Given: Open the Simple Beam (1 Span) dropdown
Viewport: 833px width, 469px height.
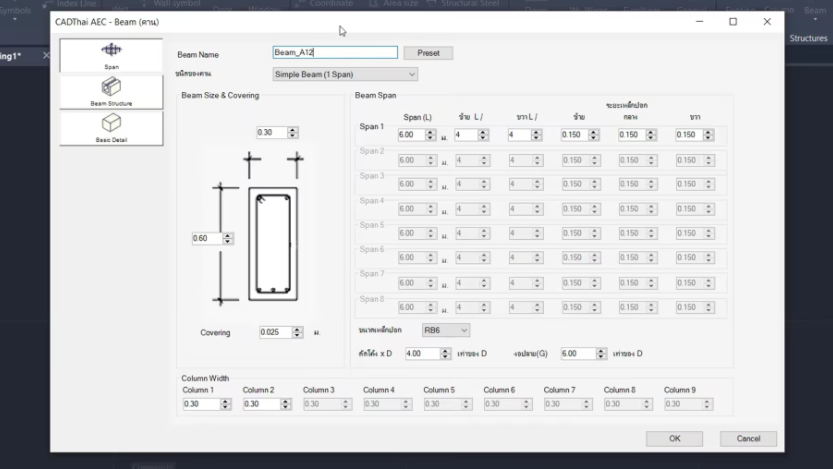Looking at the screenshot, I should [345, 74].
